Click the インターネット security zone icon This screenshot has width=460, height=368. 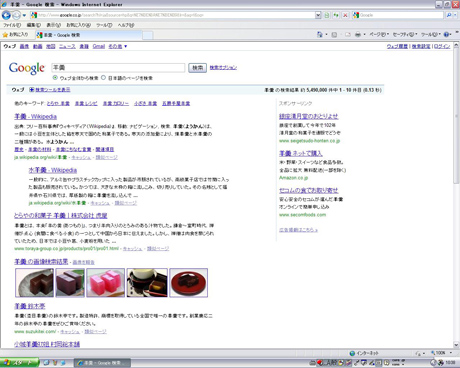[352, 353]
